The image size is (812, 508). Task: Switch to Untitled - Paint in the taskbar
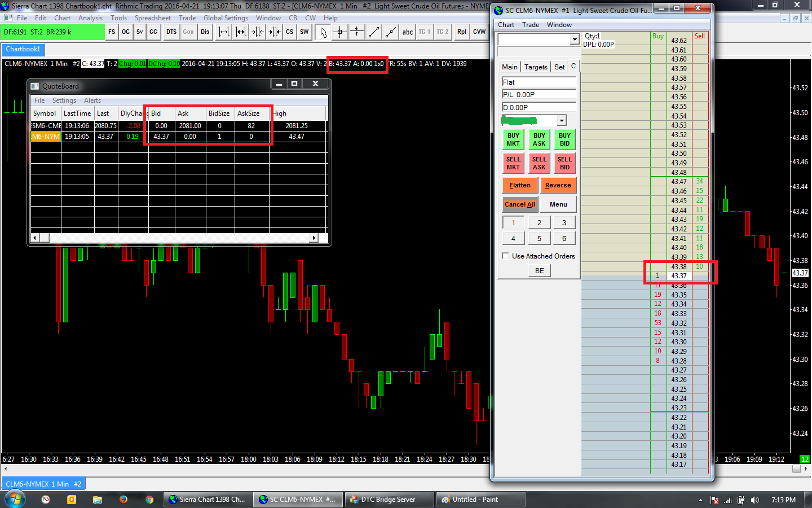click(x=481, y=500)
